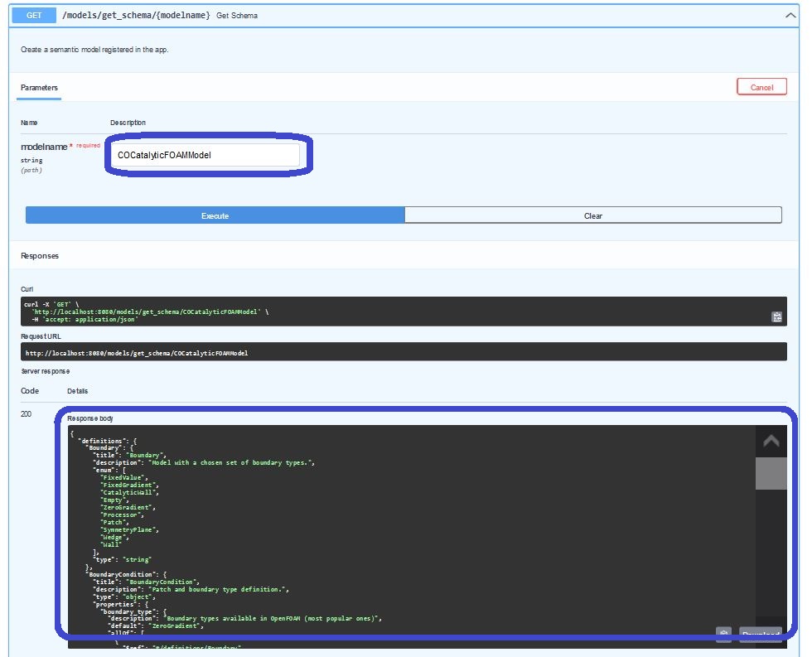Click the "type": "string" line in the response
812x657 pixels.
tap(123, 560)
